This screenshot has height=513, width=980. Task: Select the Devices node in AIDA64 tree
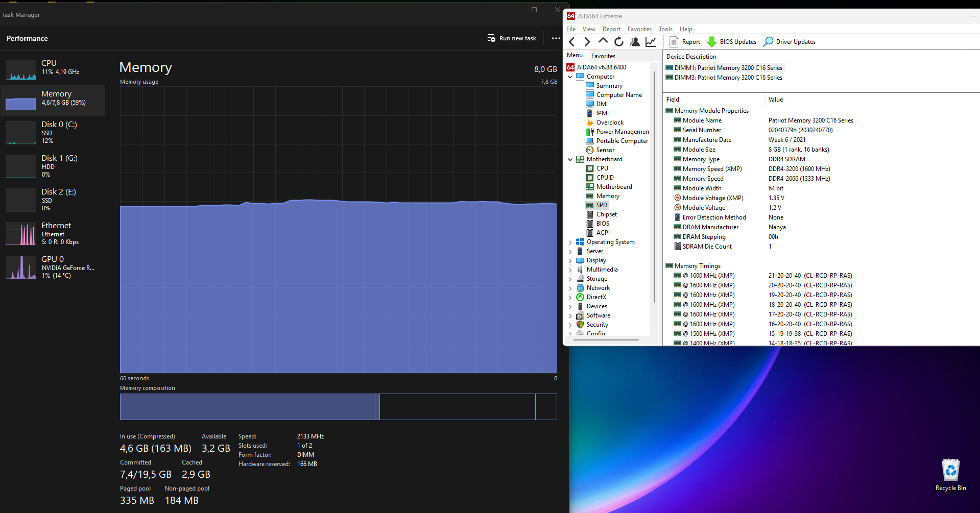(x=592, y=306)
